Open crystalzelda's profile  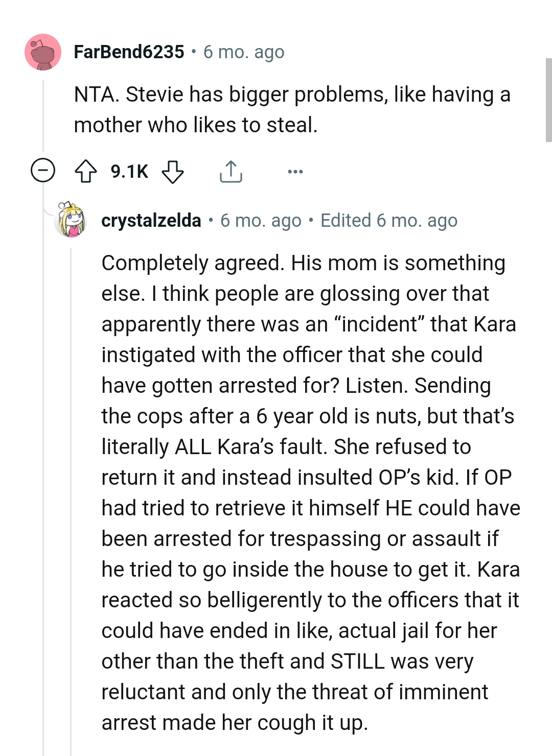[151, 220]
